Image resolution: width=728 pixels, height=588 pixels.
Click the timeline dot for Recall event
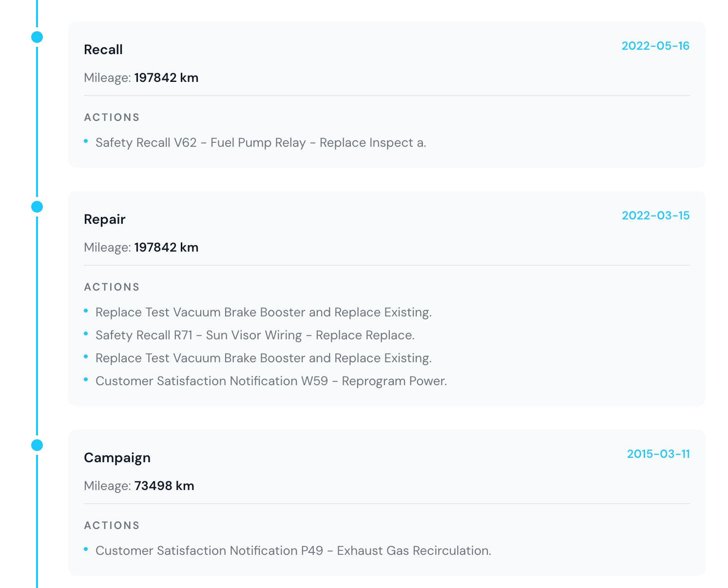coord(37,37)
